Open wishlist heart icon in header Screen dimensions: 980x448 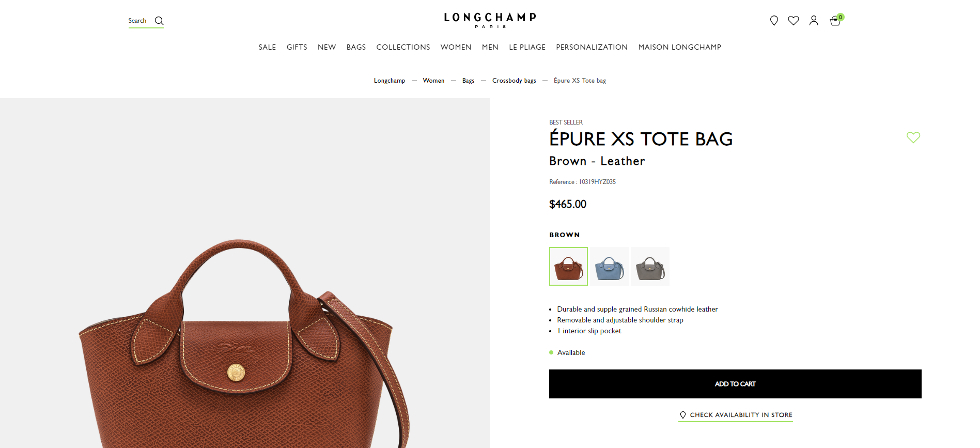(794, 21)
